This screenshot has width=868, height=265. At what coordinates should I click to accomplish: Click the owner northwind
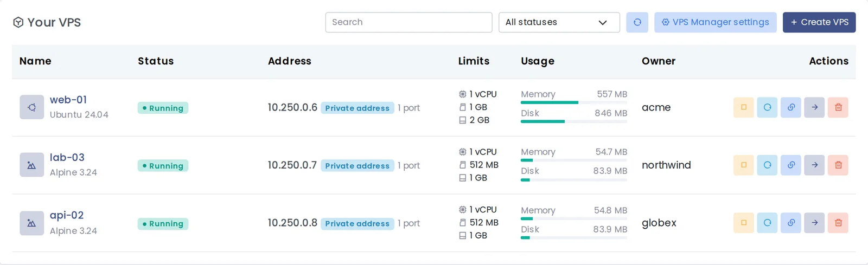[666, 165]
